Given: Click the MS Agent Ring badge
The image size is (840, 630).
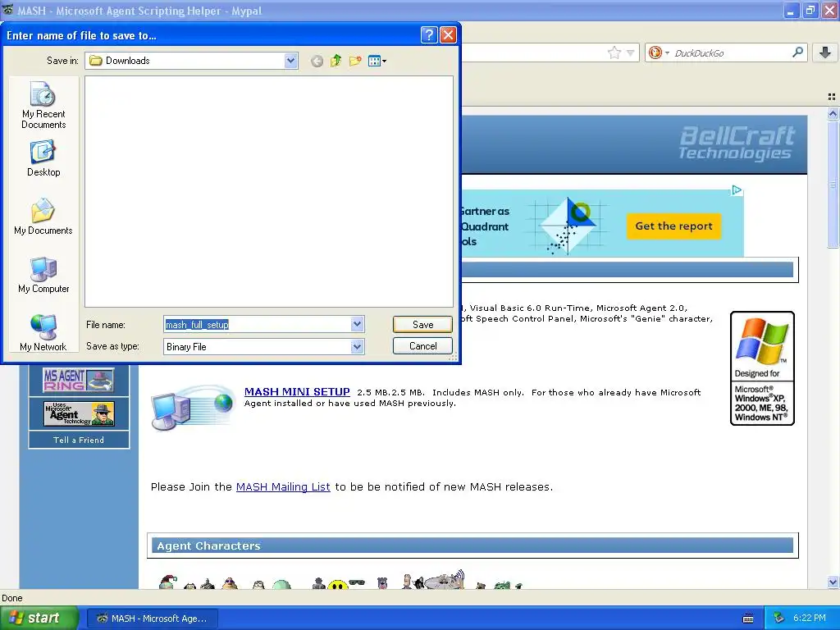Looking at the screenshot, I should coord(79,381).
